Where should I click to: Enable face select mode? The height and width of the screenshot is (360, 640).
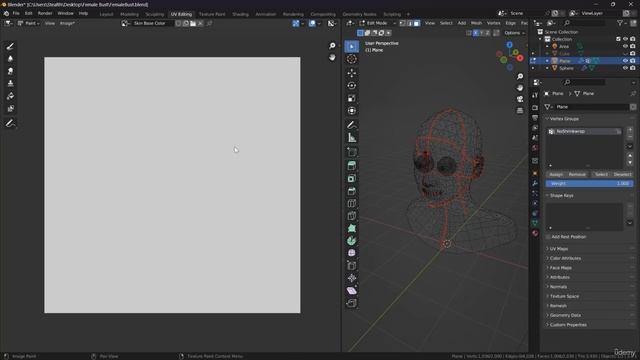pyautogui.click(x=416, y=23)
